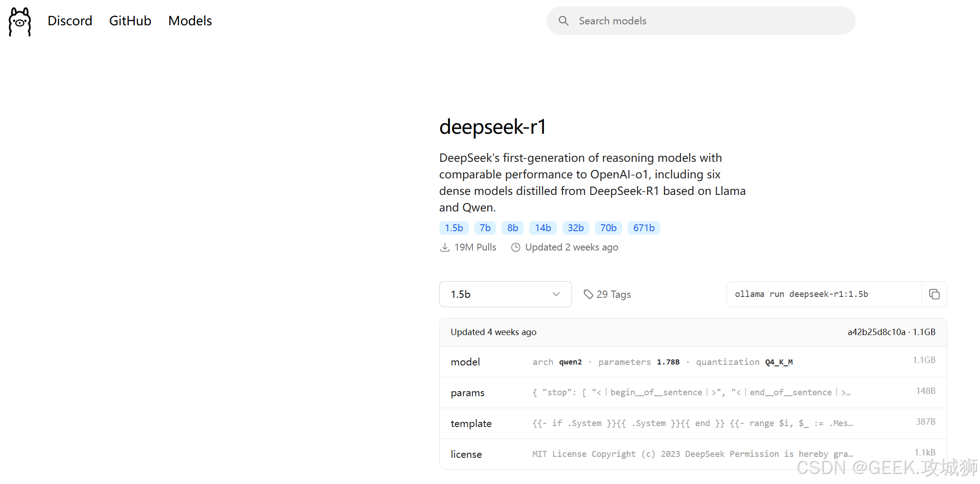Copy the ollama run command
980x484 pixels.
tap(934, 294)
